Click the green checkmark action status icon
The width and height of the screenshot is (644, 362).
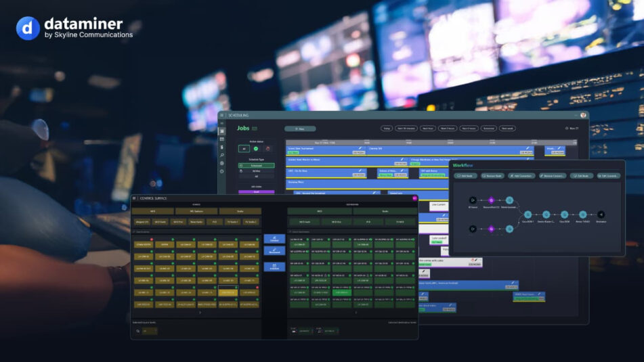(x=256, y=148)
